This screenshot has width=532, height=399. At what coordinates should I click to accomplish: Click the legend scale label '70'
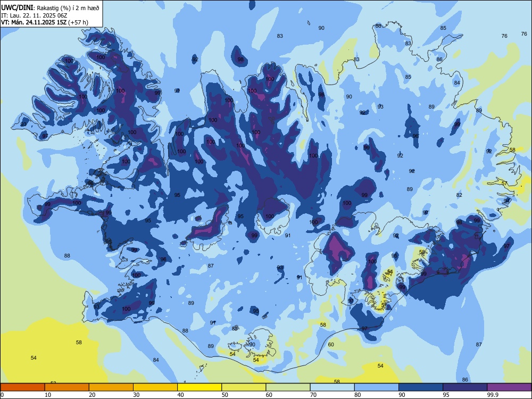tap(313, 395)
